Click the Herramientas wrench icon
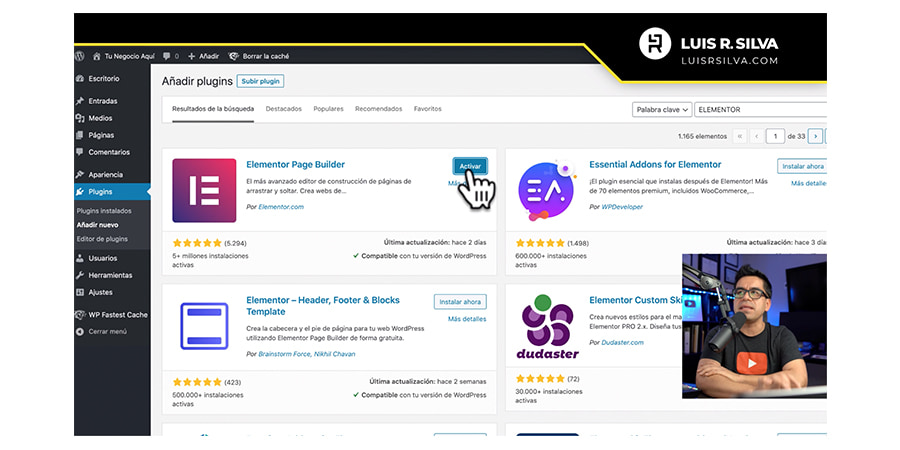Screen dimensions: 900x450 [x=80, y=276]
